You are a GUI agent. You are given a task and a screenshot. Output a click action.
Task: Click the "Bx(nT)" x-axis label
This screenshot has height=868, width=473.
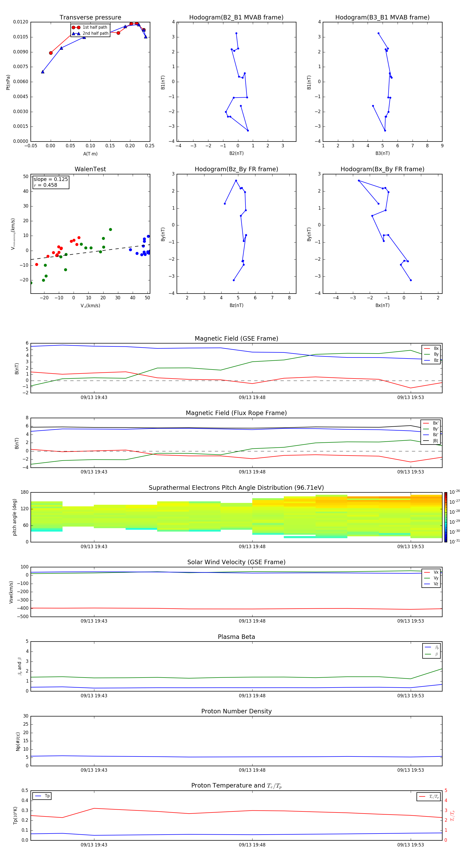tap(382, 305)
